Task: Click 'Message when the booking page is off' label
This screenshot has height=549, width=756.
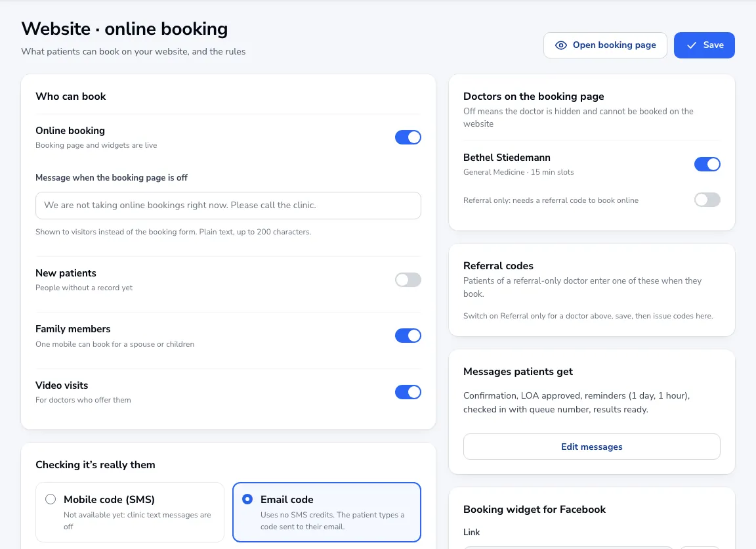Action: click(x=112, y=177)
